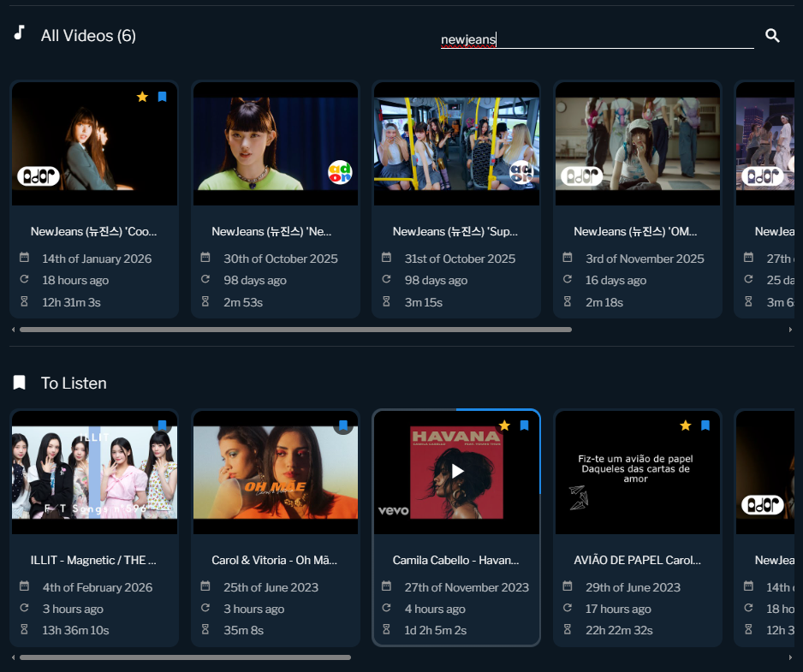803x672 pixels.
Task: Click the 98 days ago text on 'Sup...' card
Action: (436, 280)
